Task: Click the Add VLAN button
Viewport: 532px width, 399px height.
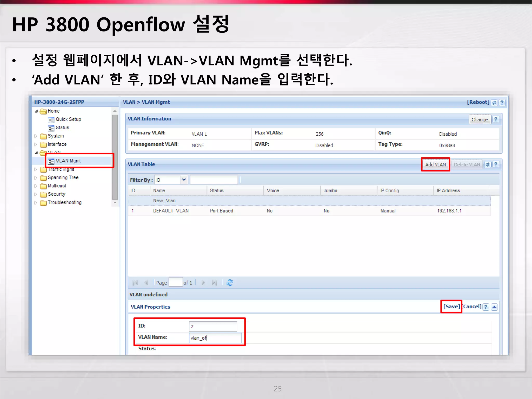Action: pyautogui.click(x=435, y=164)
